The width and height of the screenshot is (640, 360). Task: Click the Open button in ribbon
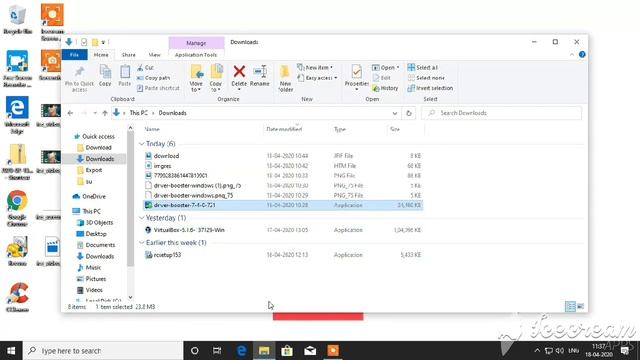pyautogui.click(x=386, y=67)
